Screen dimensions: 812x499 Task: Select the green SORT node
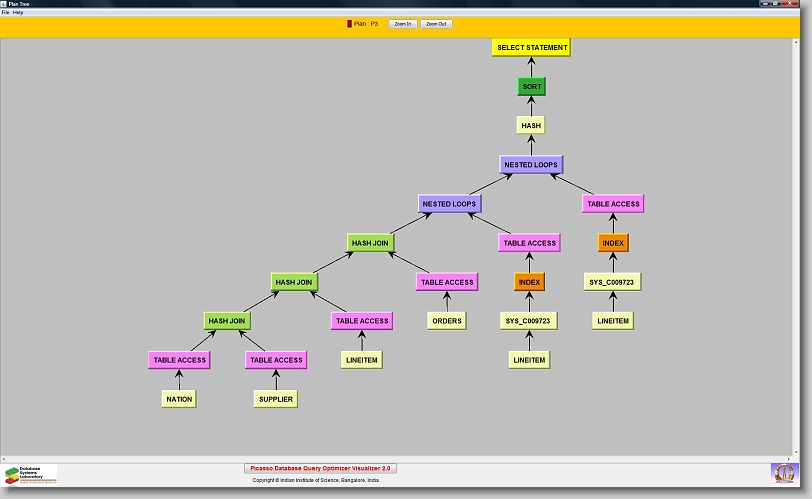click(531, 86)
